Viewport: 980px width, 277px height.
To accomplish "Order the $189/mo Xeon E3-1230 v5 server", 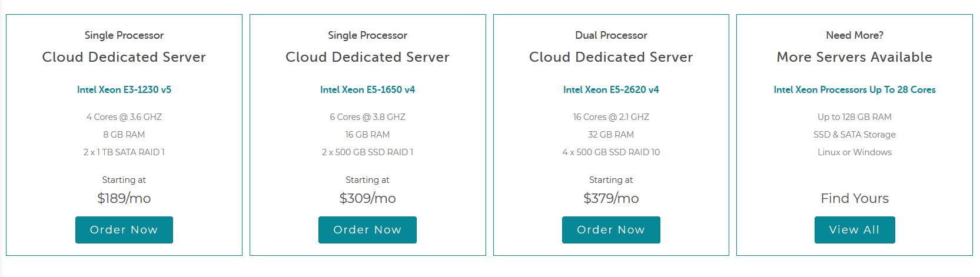I will [124, 230].
